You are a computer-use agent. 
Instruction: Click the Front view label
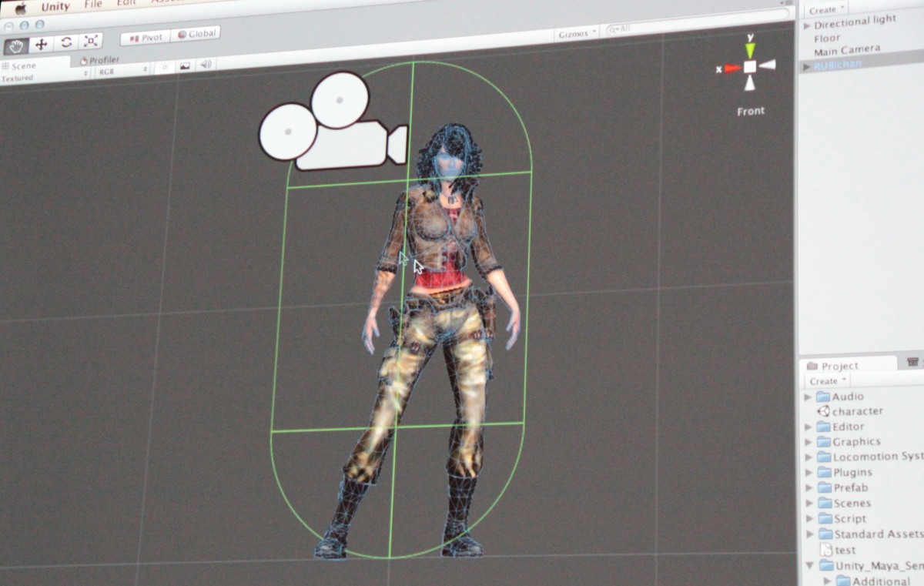(x=751, y=111)
